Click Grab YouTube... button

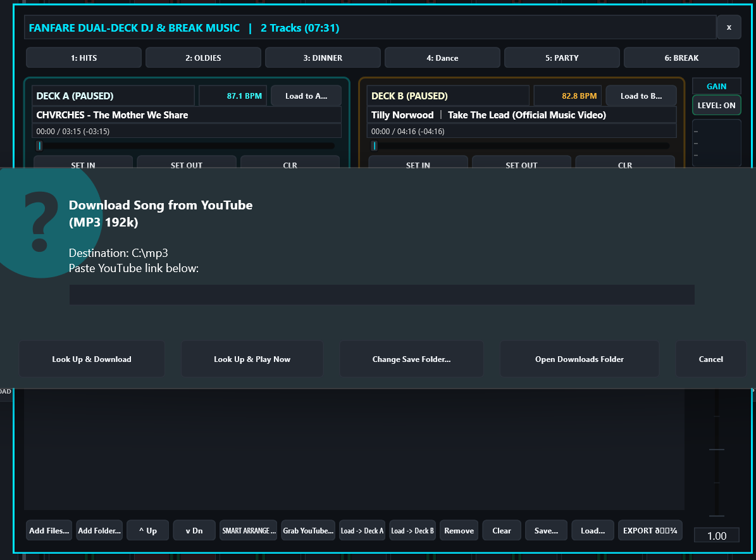(308, 531)
